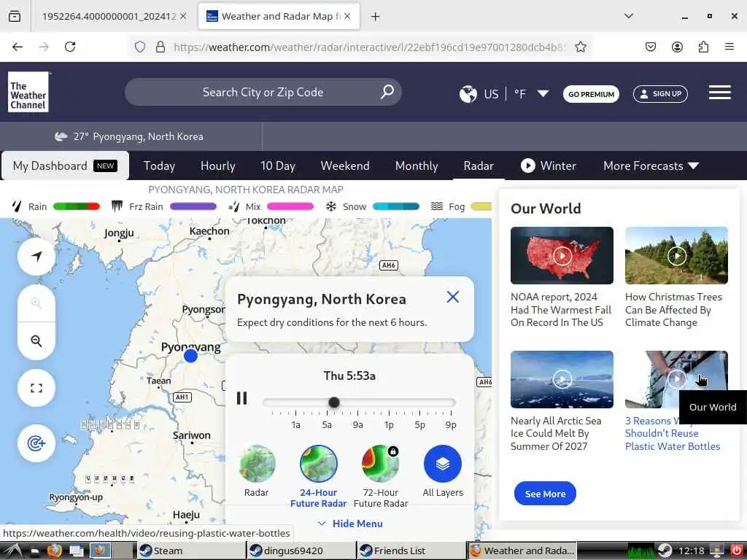Screen dimensions: 747x560
Task: Click the 1p timeline mark
Action: [x=389, y=425]
